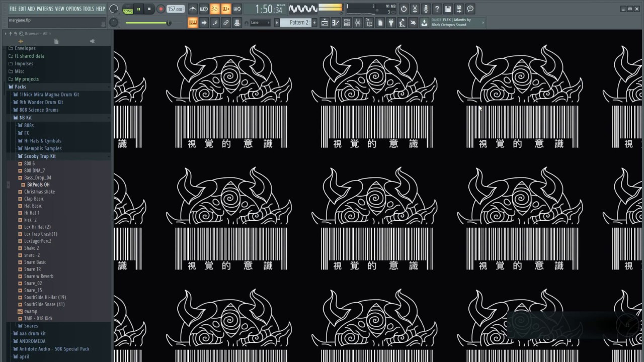This screenshot has width=644, height=362.
Task: Click the browser search magnifier icon
Action: tap(21, 34)
